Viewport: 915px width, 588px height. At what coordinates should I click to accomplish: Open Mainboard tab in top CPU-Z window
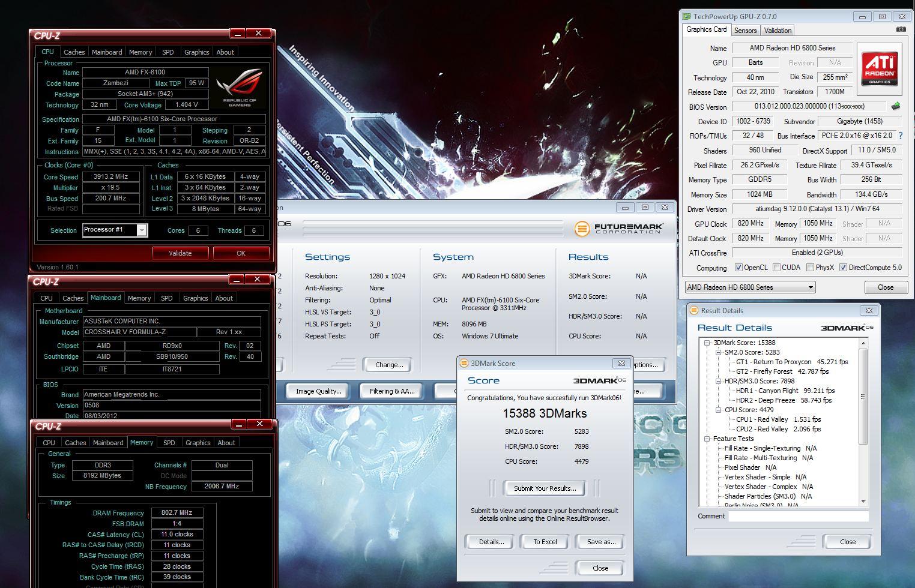click(x=107, y=52)
